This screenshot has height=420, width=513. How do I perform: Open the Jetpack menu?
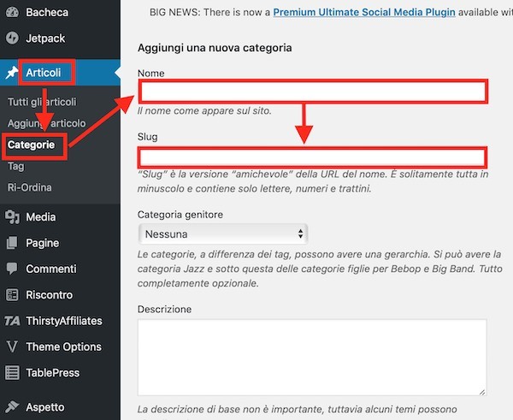pos(45,38)
